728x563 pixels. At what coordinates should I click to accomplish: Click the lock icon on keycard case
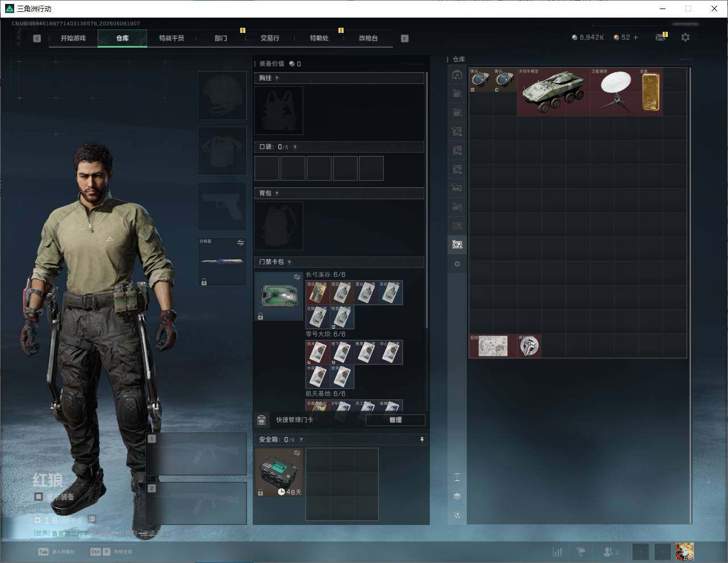[261, 317]
